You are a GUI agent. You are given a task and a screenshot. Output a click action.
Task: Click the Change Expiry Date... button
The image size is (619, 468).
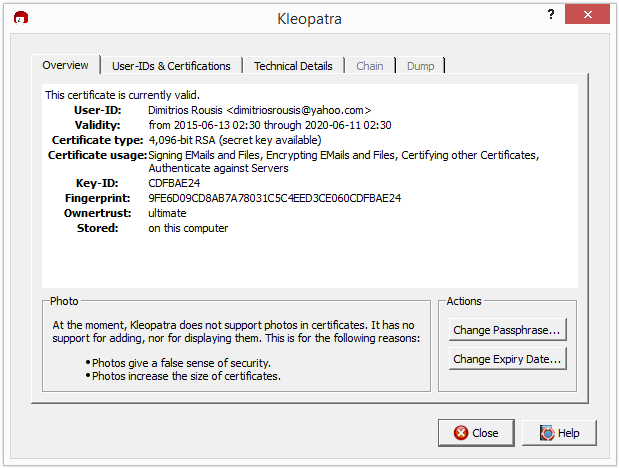[507, 359]
